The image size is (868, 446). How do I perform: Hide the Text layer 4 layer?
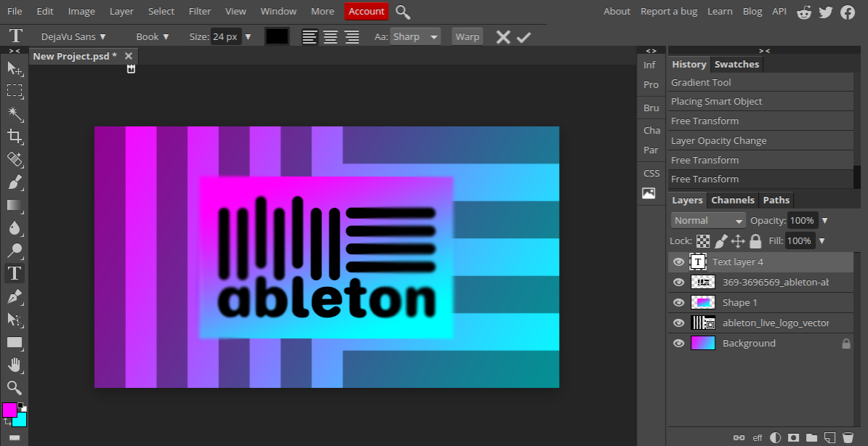pos(679,261)
